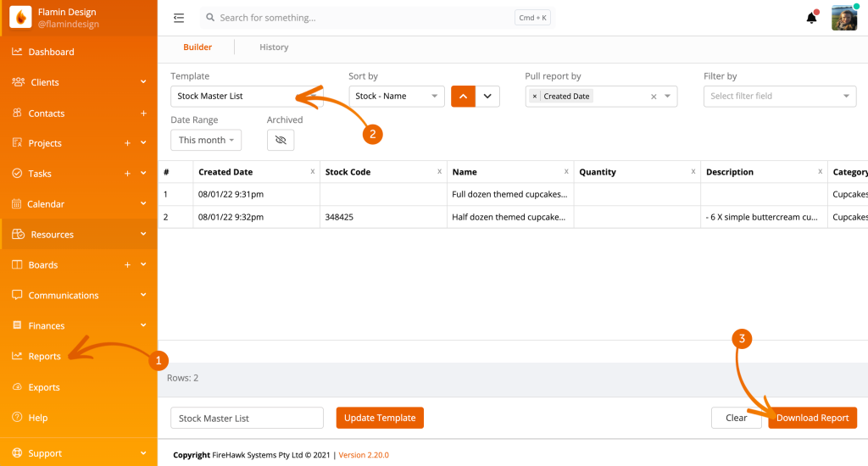This screenshot has width=868, height=466.
Task: Click the Update Template button
Action: (x=380, y=418)
